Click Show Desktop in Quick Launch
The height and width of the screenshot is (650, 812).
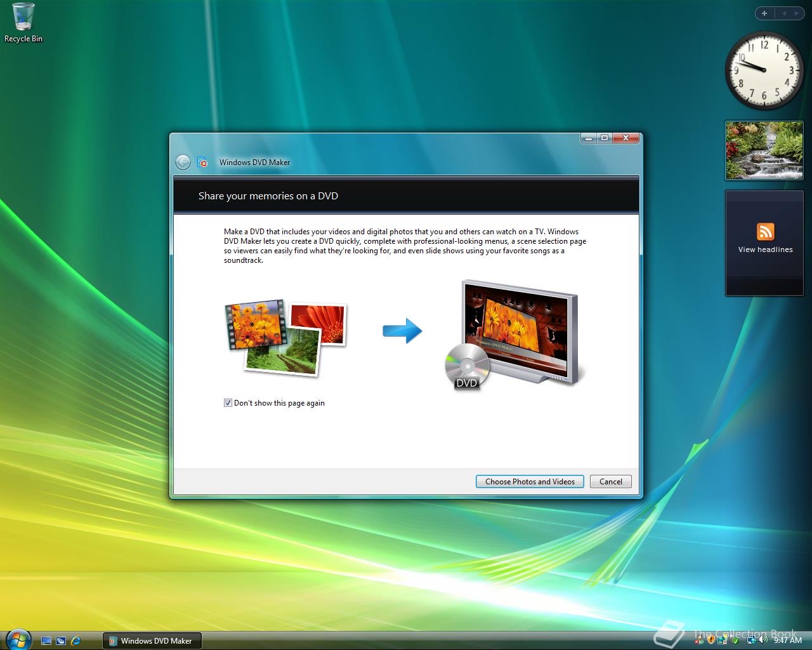(x=46, y=641)
